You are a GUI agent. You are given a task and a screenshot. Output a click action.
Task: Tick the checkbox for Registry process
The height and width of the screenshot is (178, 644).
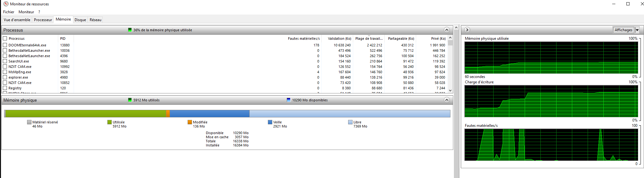click(5, 88)
